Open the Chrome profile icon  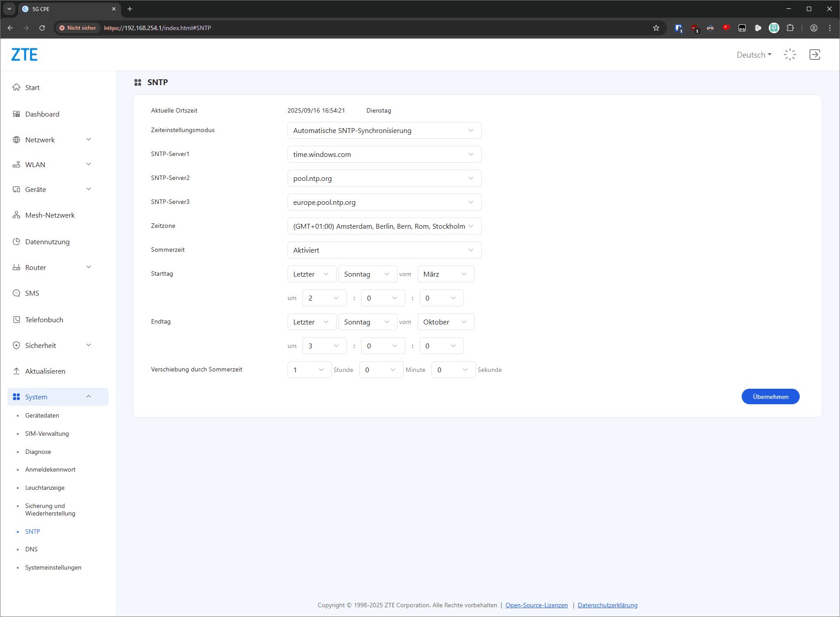(x=814, y=28)
